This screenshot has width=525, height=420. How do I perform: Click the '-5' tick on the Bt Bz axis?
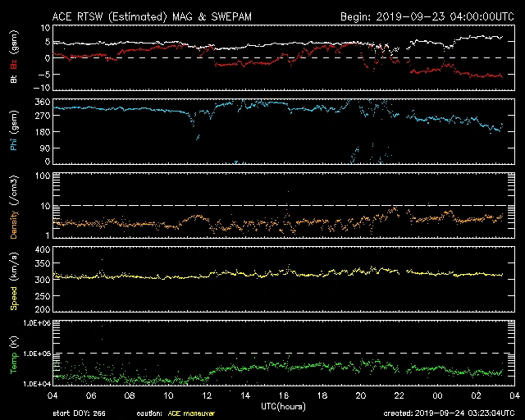pyautogui.click(x=43, y=75)
